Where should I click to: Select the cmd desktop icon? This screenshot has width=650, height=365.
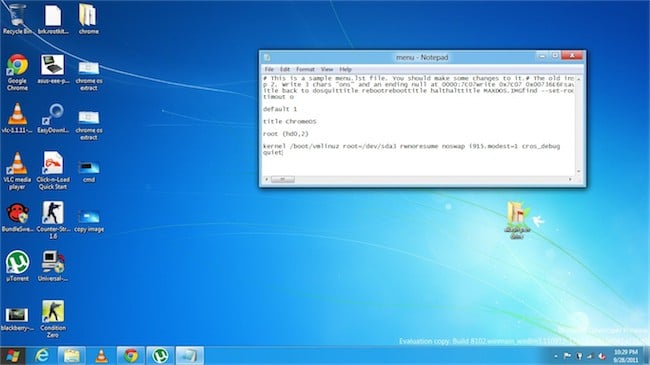point(89,171)
